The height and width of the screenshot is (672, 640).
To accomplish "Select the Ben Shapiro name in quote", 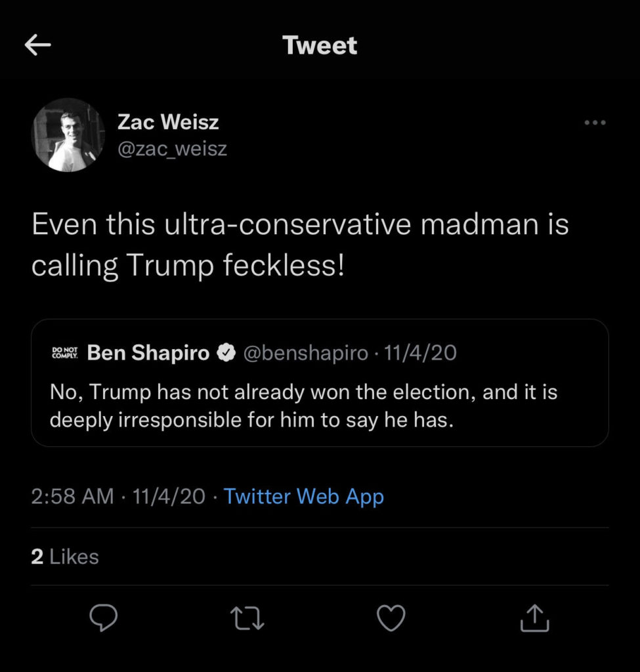I will [148, 353].
